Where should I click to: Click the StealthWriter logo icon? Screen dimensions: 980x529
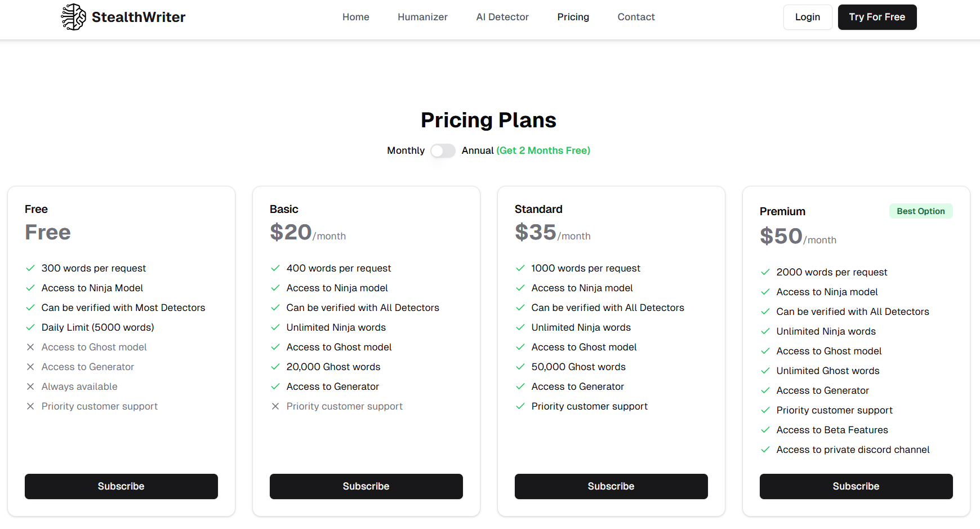point(73,17)
